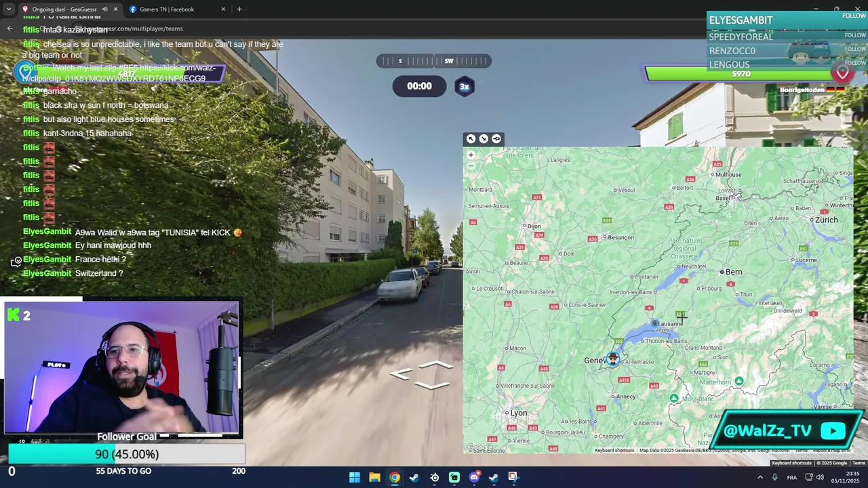868x488 pixels.
Task: Click the microphone tray icon
Action: 774,477
